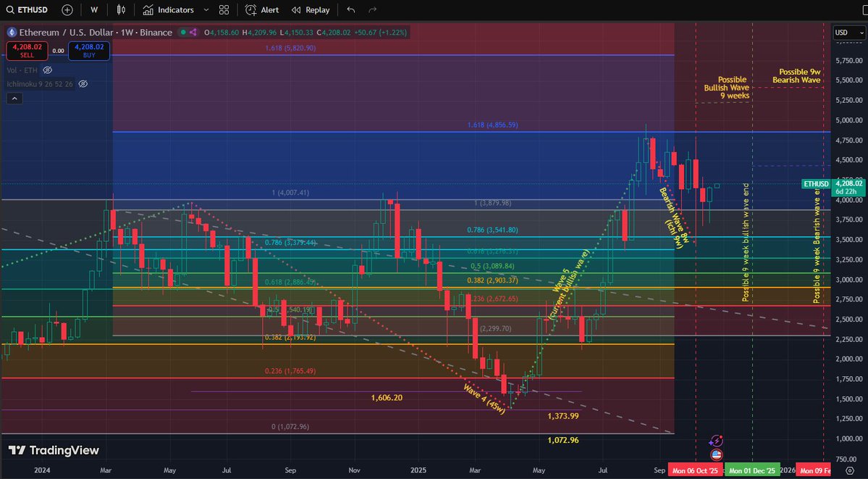Activate bar Replay mode
This screenshot has height=479, width=868.
pos(311,9)
